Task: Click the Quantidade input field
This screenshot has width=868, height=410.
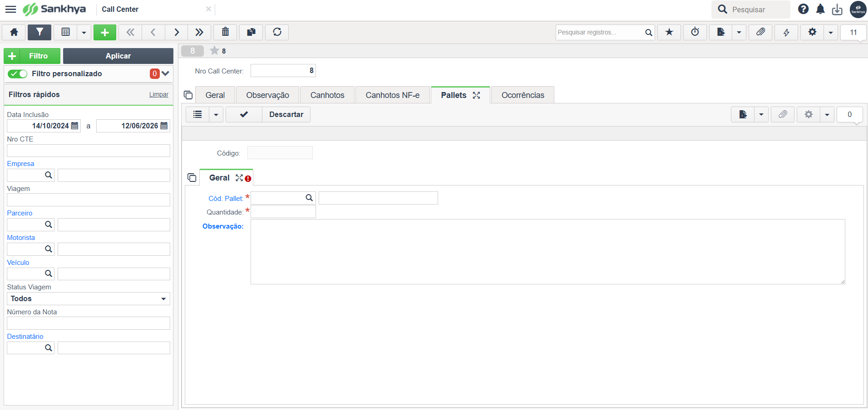Action: (x=283, y=212)
